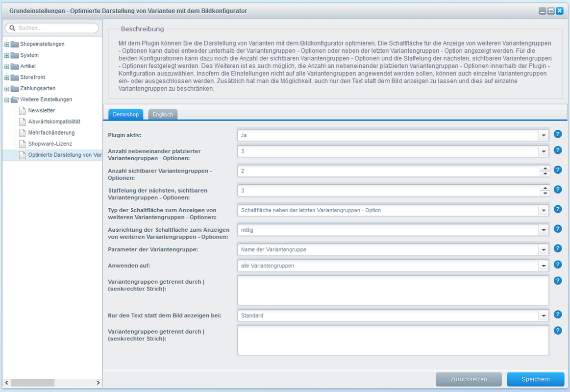The height and width of the screenshot is (392, 570).
Task: Collapse the Weitere Einstellungen node
Action: tap(6, 100)
